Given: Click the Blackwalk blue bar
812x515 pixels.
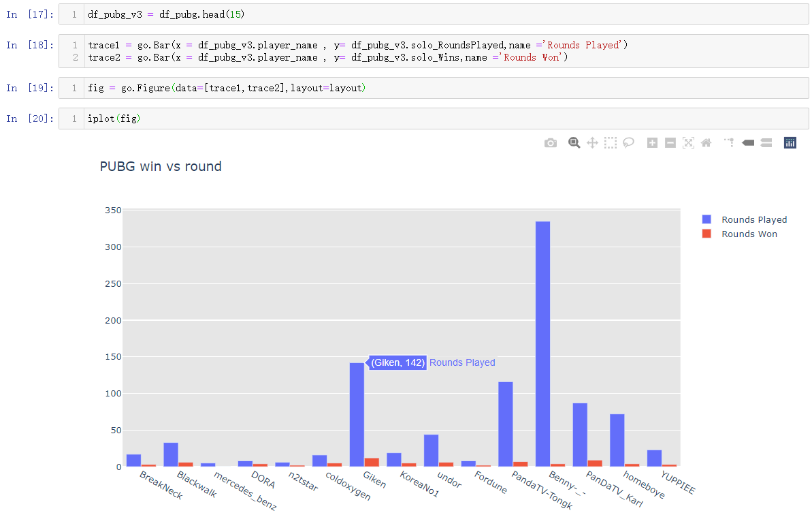Looking at the screenshot, I should coord(171,454).
